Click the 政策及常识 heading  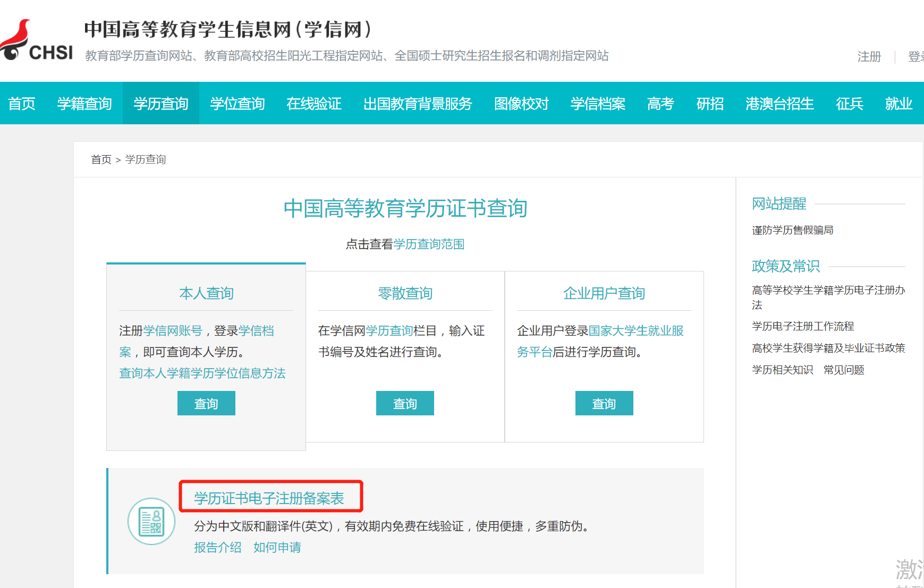pos(786,266)
